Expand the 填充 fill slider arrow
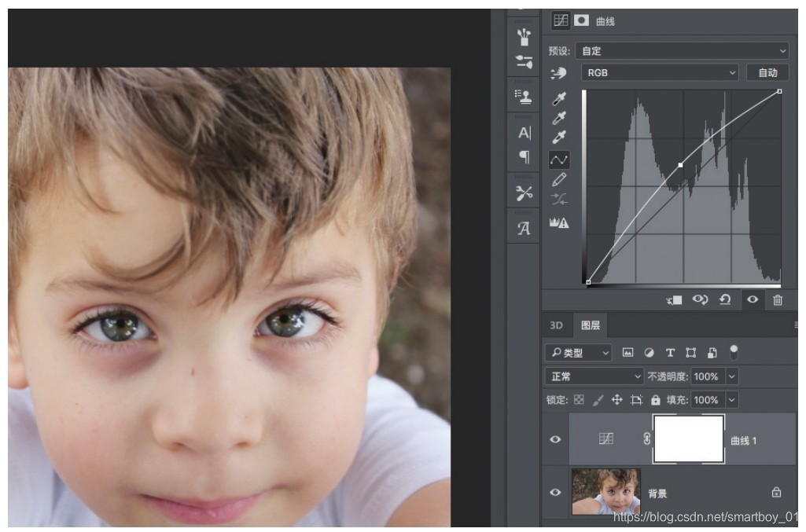806x532 pixels. 732,399
